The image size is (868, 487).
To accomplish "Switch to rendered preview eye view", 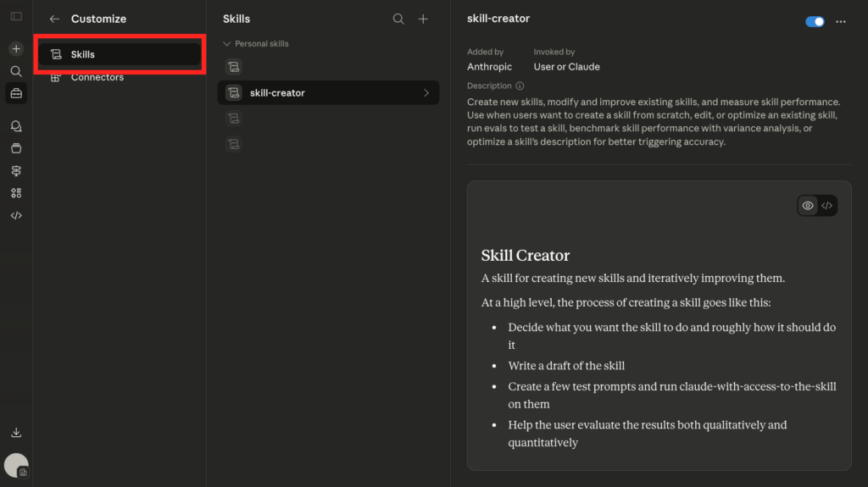I will click(808, 206).
